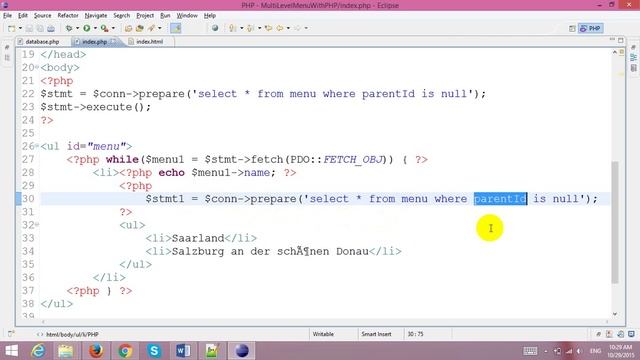Screen dimensions: 640x360
Task: Minimize the editor area
Action: [x=612, y=40]
